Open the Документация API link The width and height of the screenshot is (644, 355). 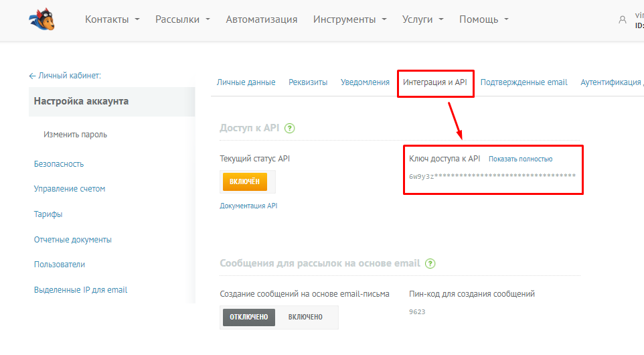(x=248, y=206)
